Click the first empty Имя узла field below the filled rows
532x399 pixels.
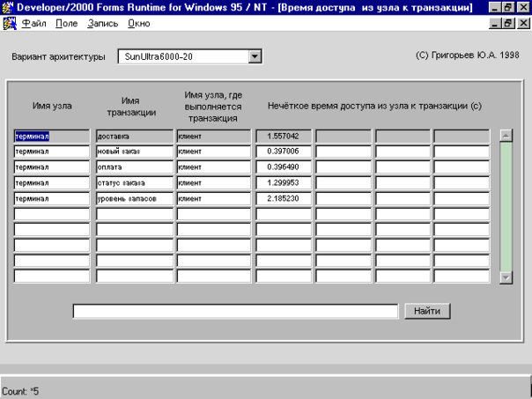click(x=52, y=214)
